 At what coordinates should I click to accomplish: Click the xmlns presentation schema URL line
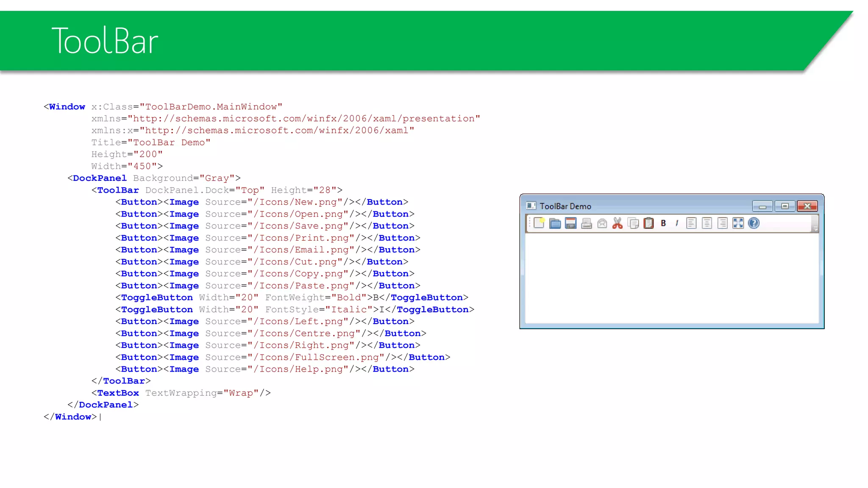(286, 119)
